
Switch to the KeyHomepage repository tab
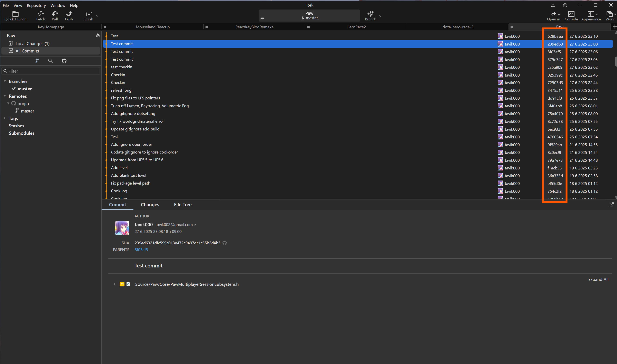point(51,27)
